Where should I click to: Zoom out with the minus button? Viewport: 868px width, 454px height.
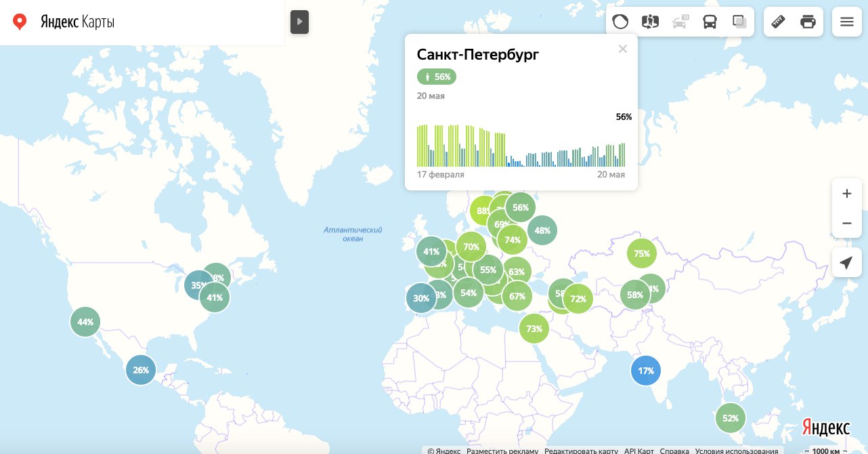tap(846, 223)
